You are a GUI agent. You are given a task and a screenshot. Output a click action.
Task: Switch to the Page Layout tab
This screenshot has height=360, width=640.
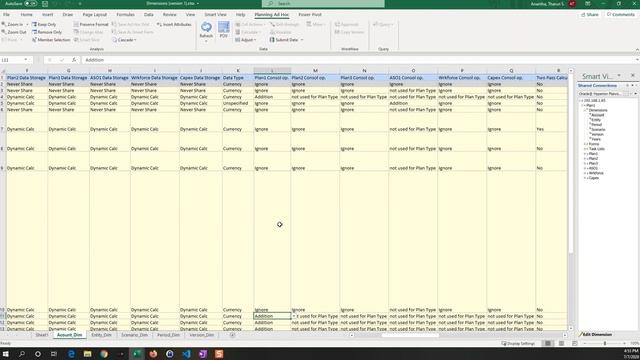[95, 14]
